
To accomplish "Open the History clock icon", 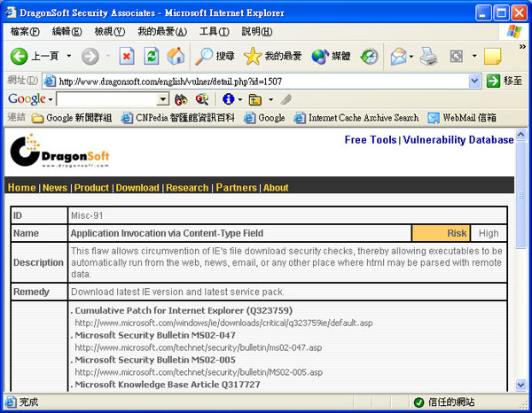I will 369,56.
